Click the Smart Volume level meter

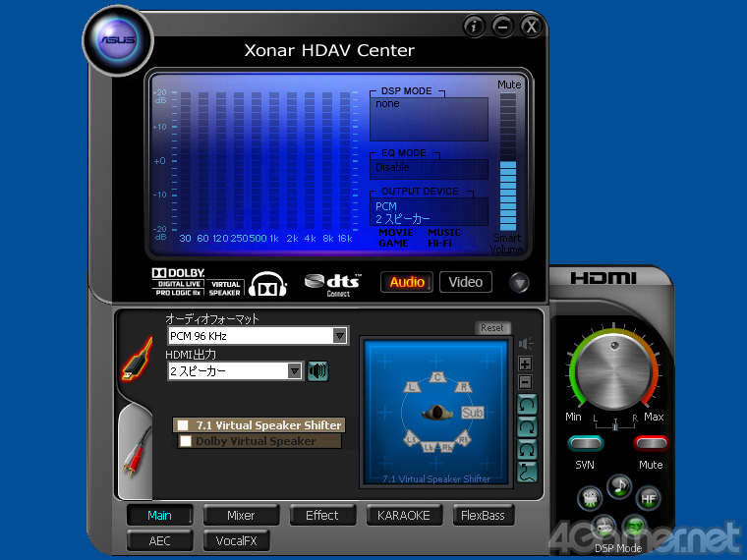(x=508, y=162)
